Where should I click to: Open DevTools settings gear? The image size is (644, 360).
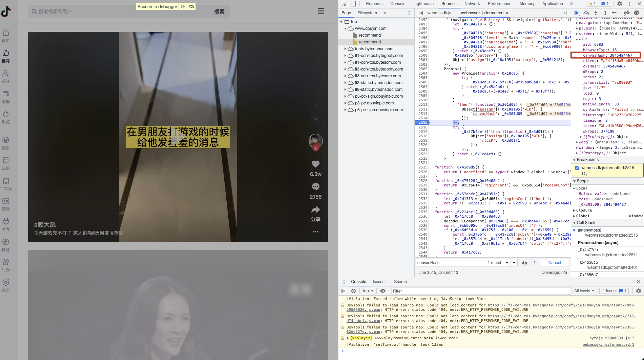tap(620, 4)
